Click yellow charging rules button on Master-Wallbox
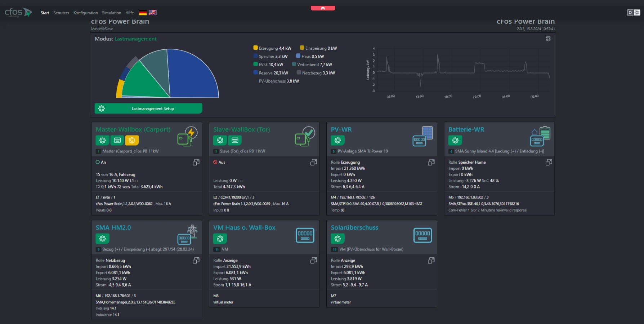Screen dimensions: 644x324 132,140
